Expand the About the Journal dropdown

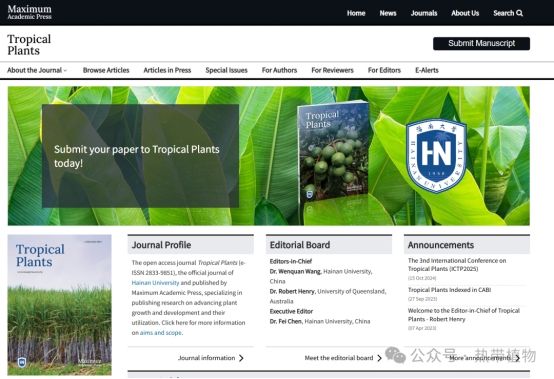37,70
